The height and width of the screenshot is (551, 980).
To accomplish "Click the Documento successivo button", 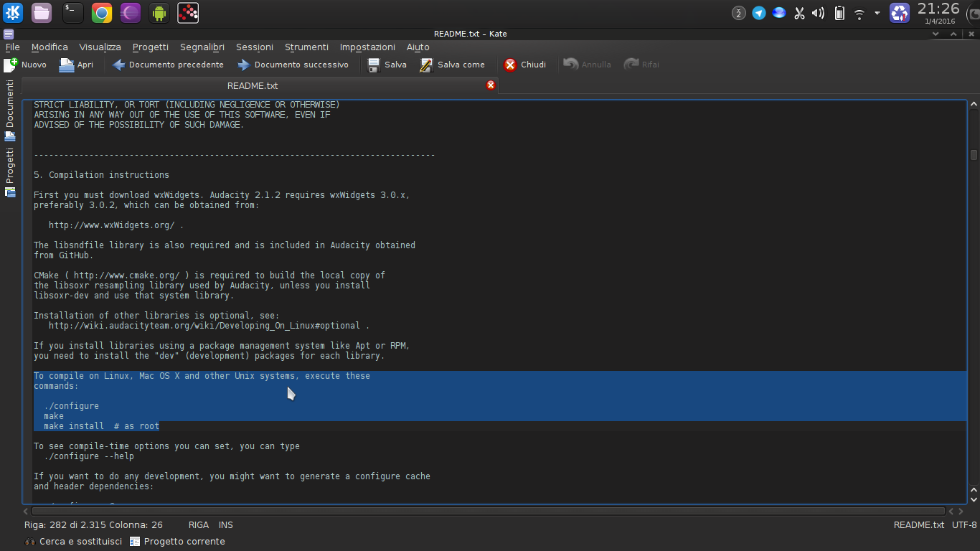I will [293, 65].
